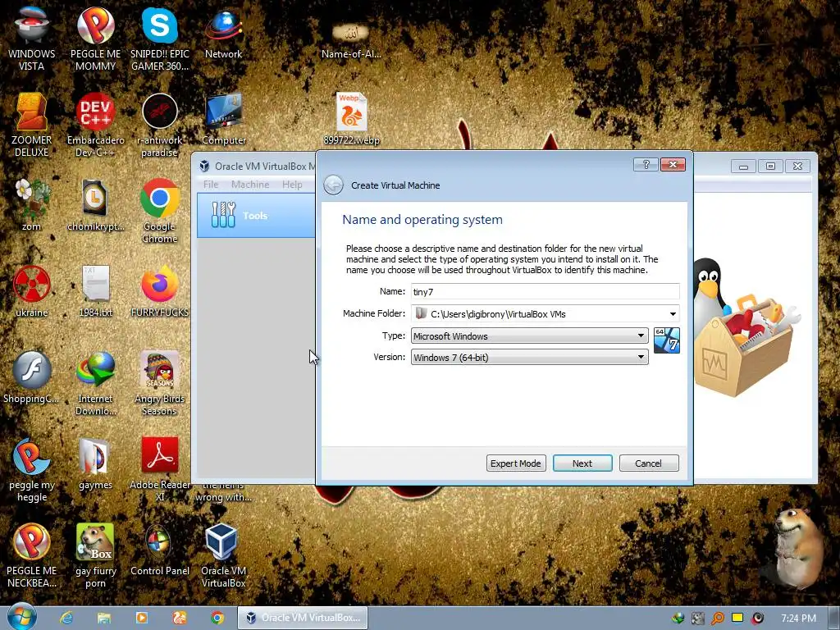
Task: Click the Windows 7 64-bit OS type badge icon
Action: 666,340
